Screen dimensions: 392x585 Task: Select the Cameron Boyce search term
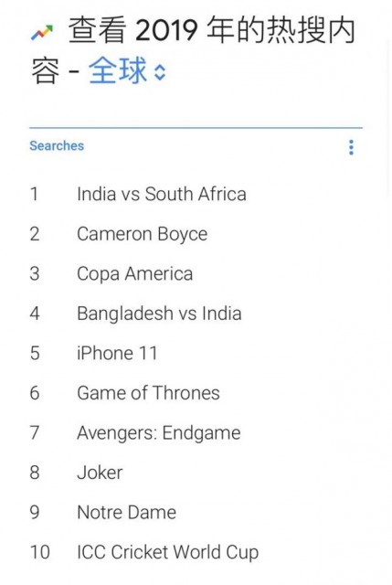coord(143,234)
